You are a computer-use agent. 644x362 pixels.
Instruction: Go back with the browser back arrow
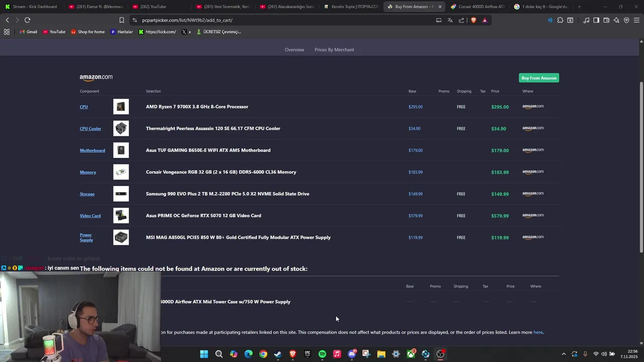(7, 20)
